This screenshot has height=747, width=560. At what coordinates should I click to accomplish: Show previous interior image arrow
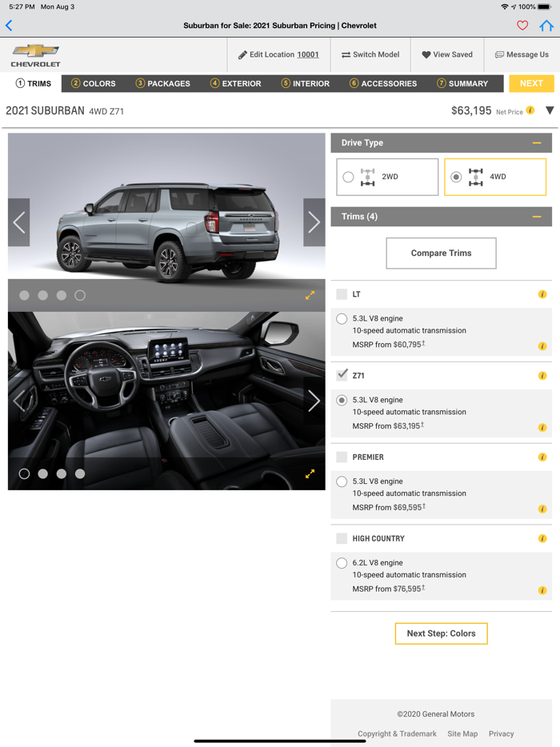19,401
